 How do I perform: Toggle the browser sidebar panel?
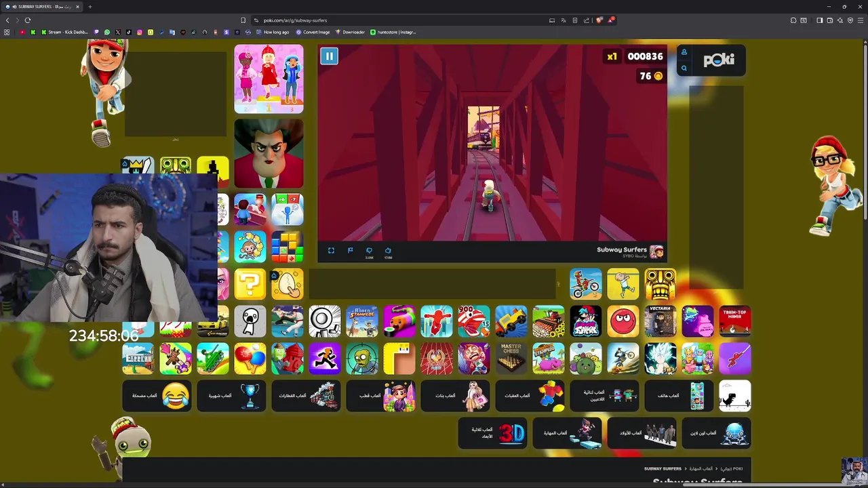point(819,20)
